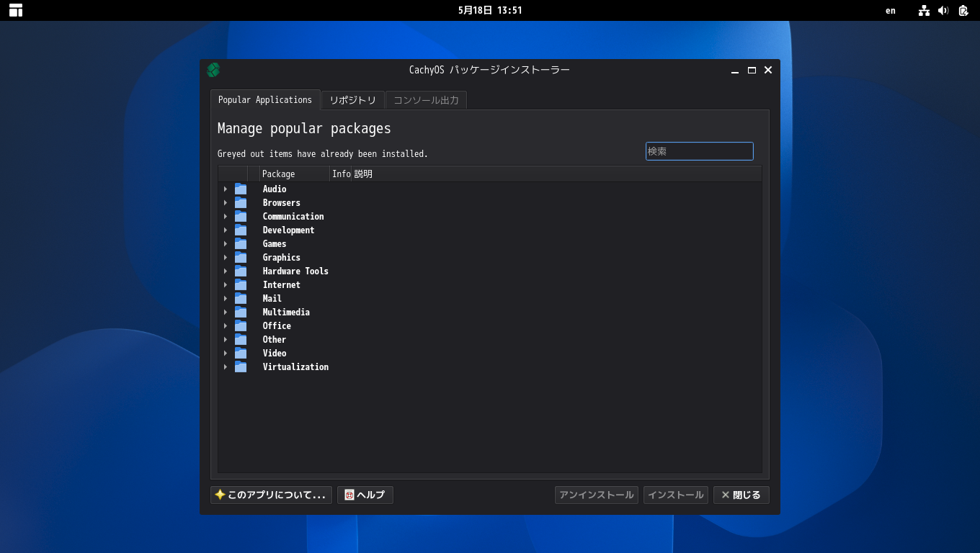The image size is (980, 553).
Task: Open the コンソール出力 tab
Action: [x=426, y=100]
